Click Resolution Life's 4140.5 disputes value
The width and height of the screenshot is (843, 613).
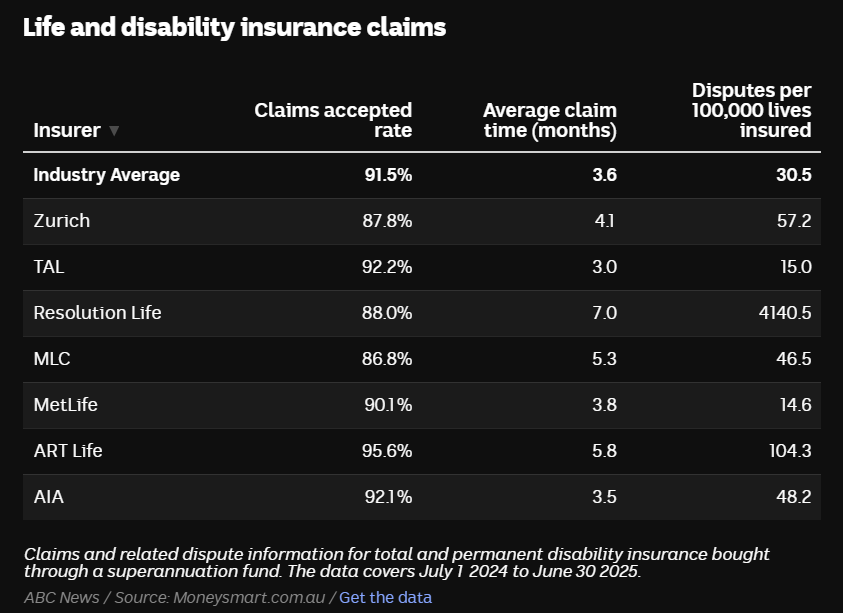pos(784,313)
